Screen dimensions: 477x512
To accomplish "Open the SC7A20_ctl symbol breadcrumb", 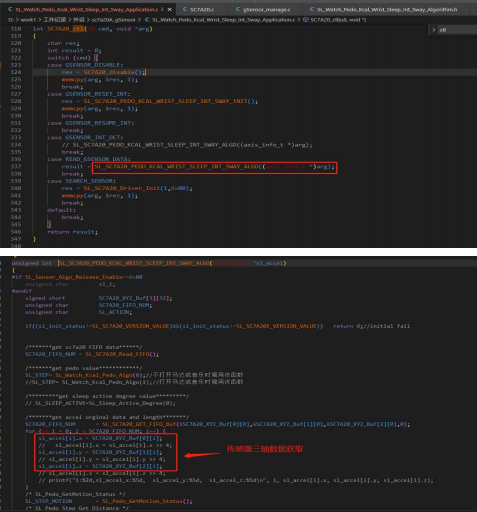I will click(x=335, y=20).
